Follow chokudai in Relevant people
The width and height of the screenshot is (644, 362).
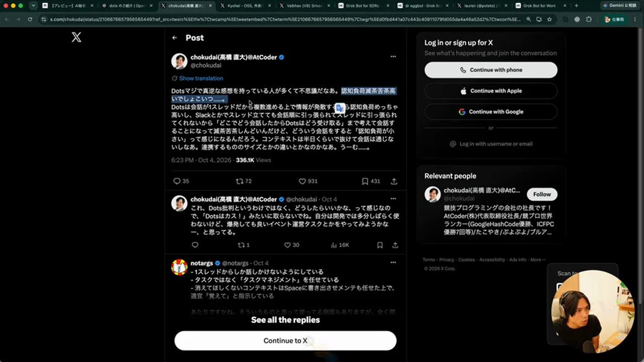click(542, 194)
